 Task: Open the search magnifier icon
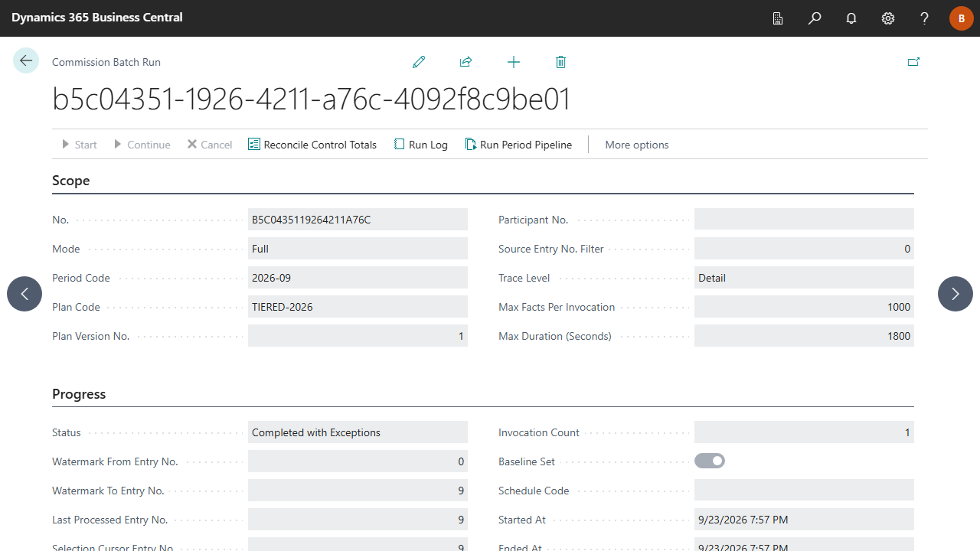pyautogui.click(x=815, y=18)
